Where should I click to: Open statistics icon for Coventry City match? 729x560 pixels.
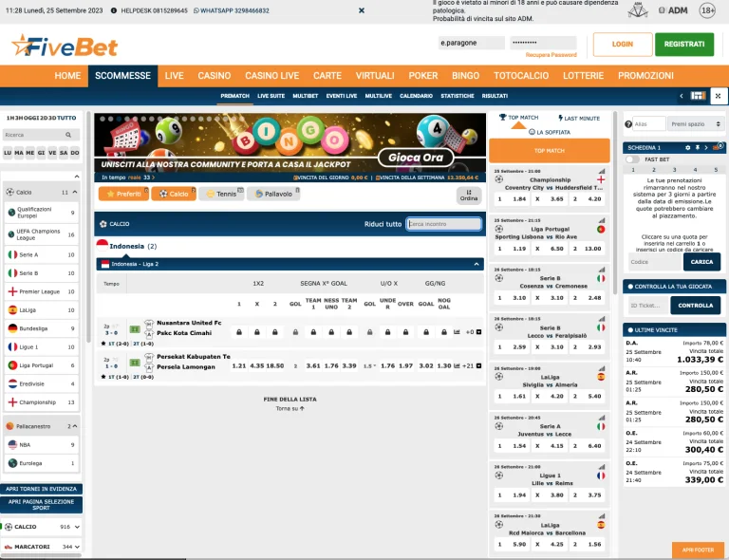(x=602, y=171)
